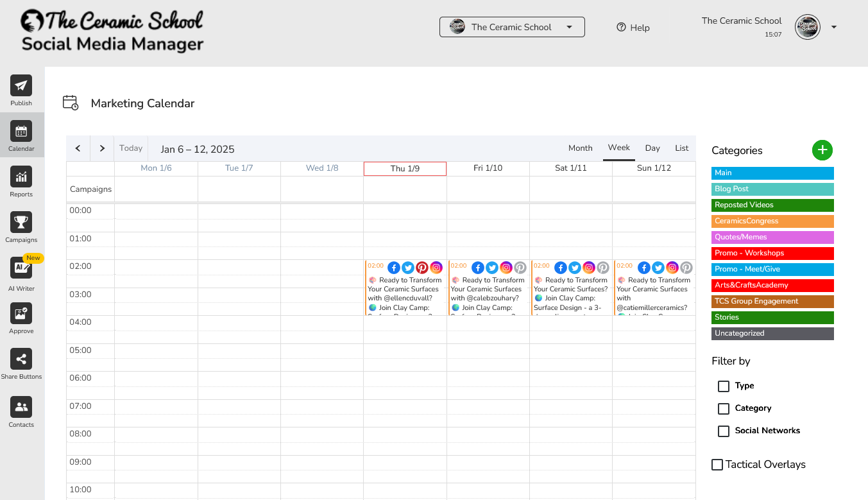
Task: Select the Tue 1/7 day header
Action: (x=239, y=168)
